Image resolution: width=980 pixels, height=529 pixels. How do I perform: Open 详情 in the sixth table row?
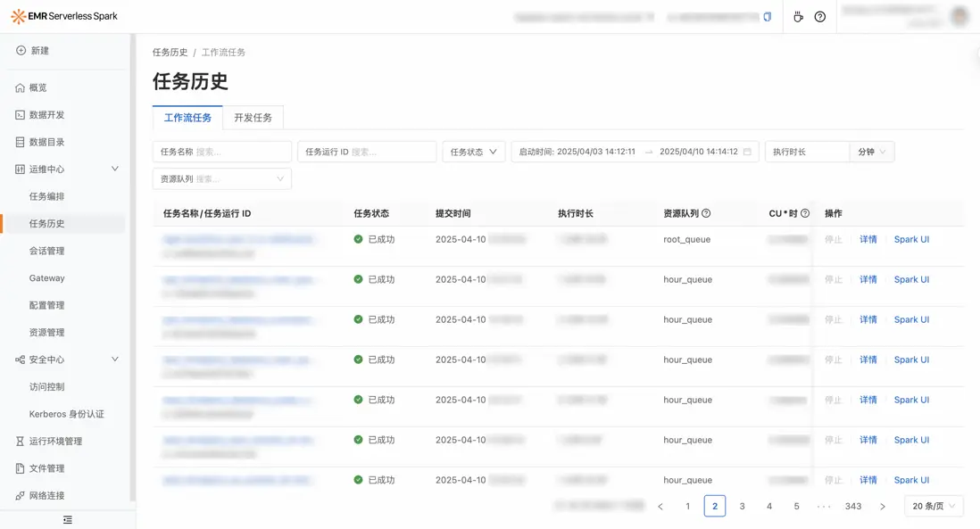tap(868, 440)
